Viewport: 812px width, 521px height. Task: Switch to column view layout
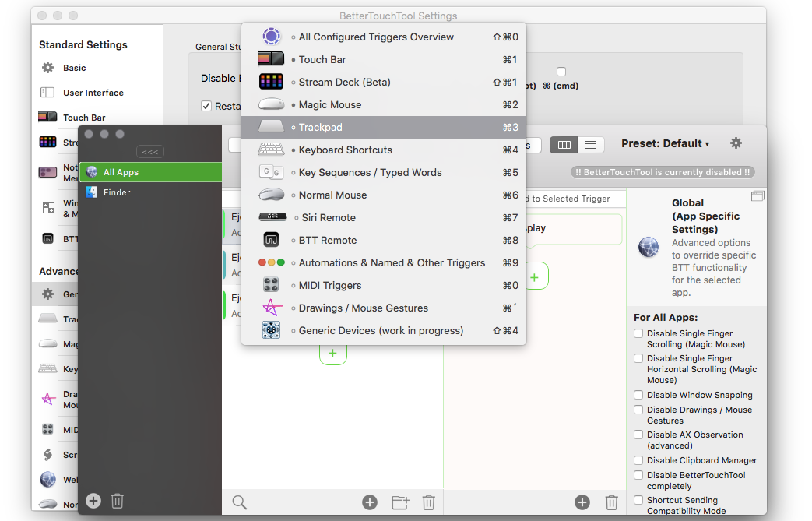pyautogui.click(x=564, y=145)
